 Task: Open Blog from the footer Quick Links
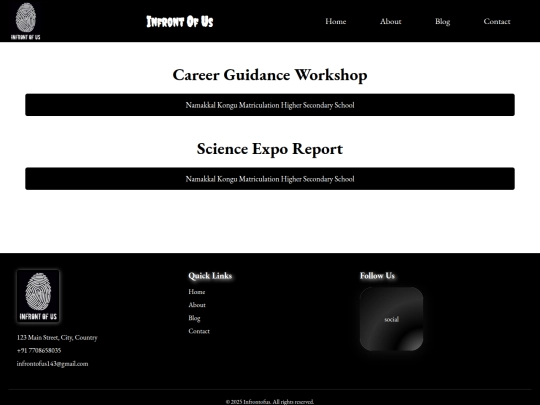[x=194, y=318]
